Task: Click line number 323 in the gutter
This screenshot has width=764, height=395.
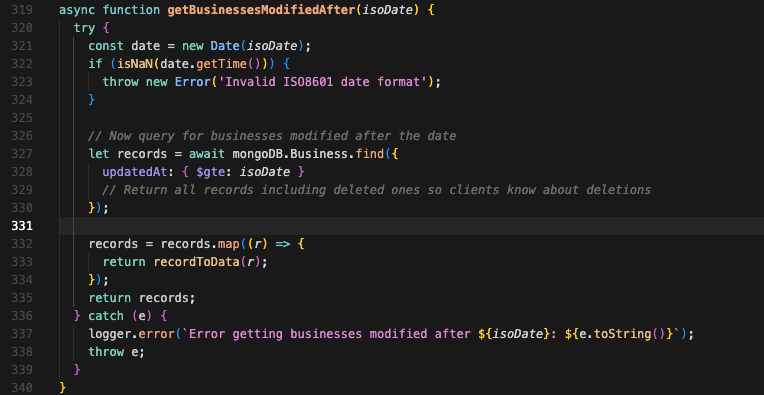Action: pos(21,82)
